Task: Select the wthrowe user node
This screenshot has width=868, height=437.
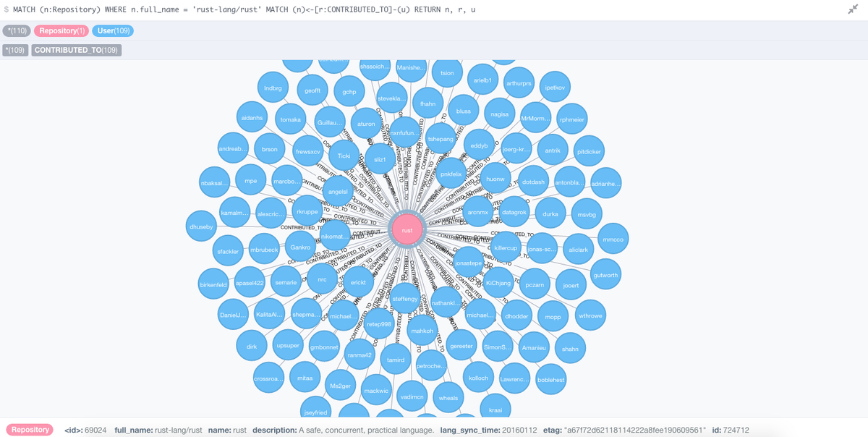Action: 590,315
